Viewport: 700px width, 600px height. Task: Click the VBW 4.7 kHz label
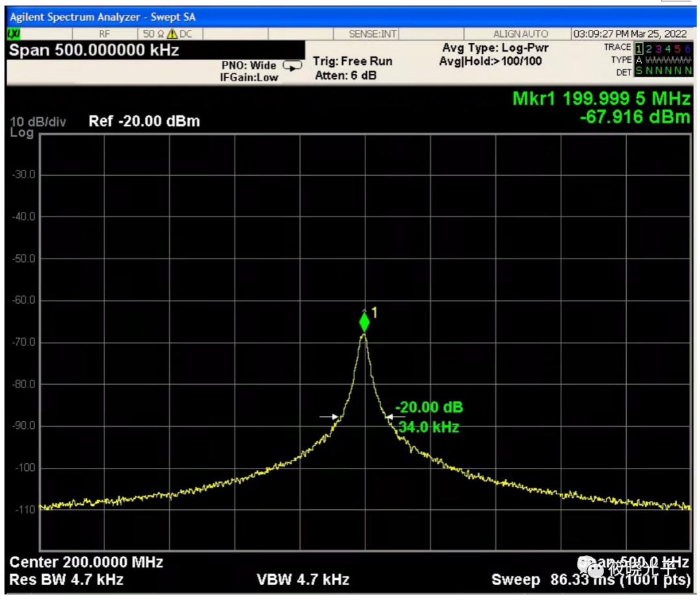(x=303, y=579)
